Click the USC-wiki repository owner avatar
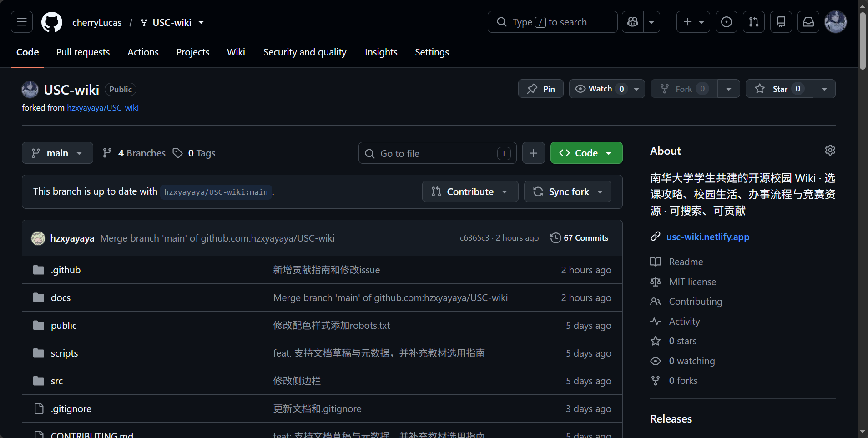The width and height of the screenshot is (868, 438). tap(30, 90)
